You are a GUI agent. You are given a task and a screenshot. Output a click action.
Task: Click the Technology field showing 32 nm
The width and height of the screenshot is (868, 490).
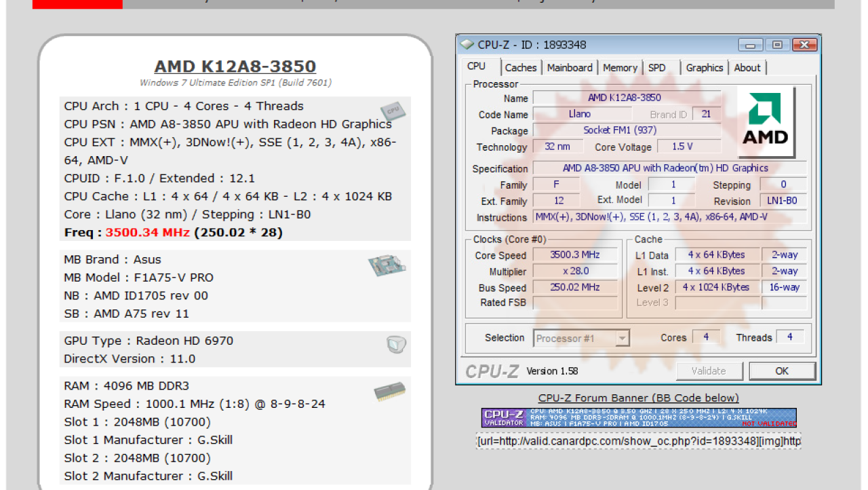coord(557,147)
